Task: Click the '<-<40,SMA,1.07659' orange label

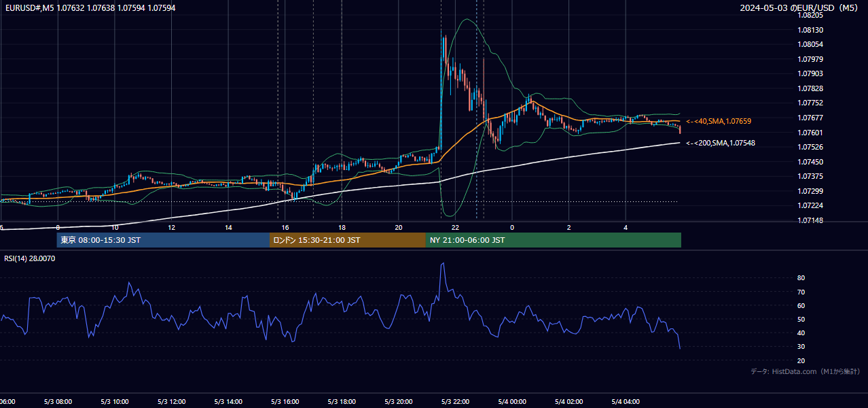Action: coord(719,121)
